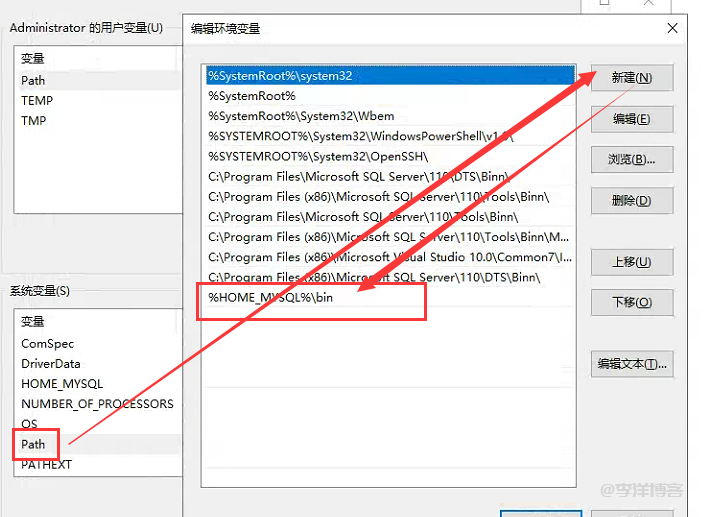Select HOME_MYSQL system variable
The image size is (704, 517).
(x=62, y=384)
